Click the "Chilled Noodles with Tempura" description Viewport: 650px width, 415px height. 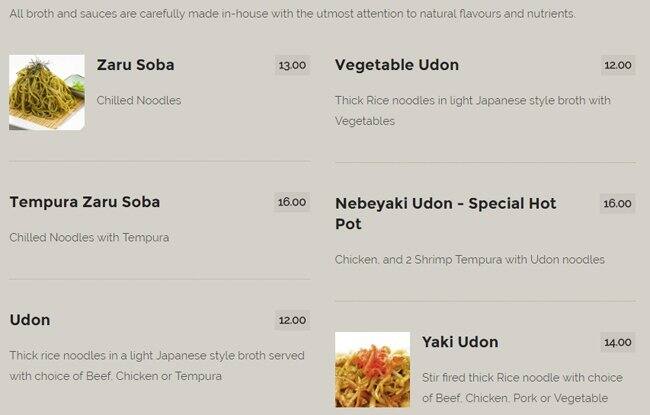coord(89,238)
